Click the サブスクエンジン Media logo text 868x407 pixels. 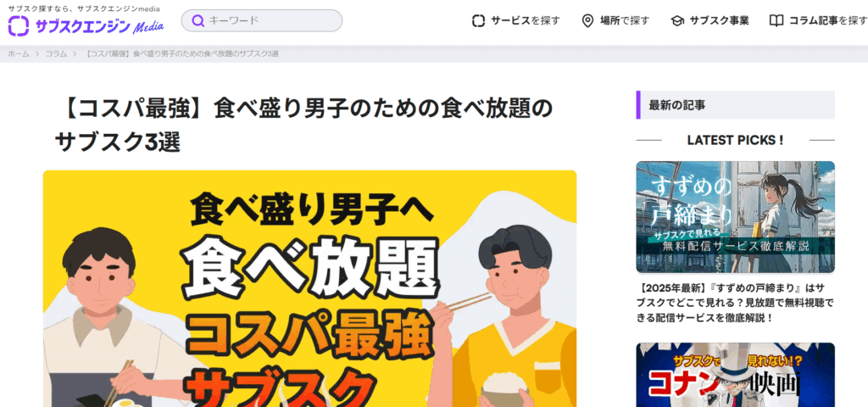99,26
